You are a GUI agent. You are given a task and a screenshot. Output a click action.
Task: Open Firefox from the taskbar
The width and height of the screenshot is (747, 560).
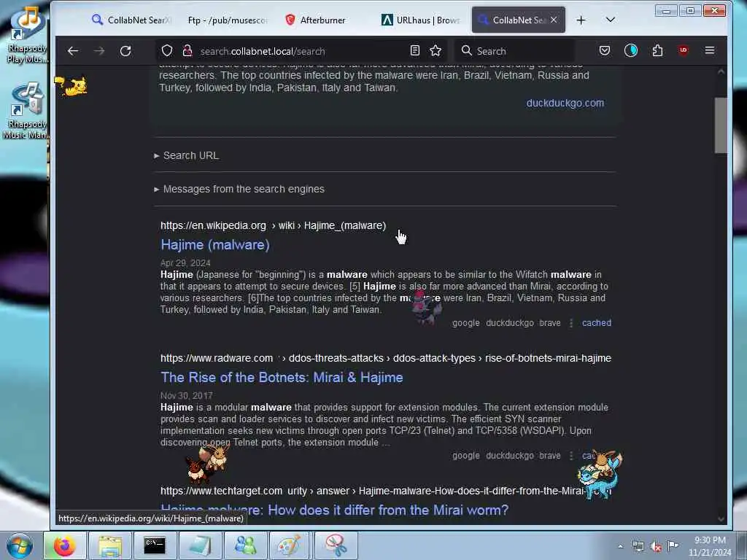(x=64, y=545)
